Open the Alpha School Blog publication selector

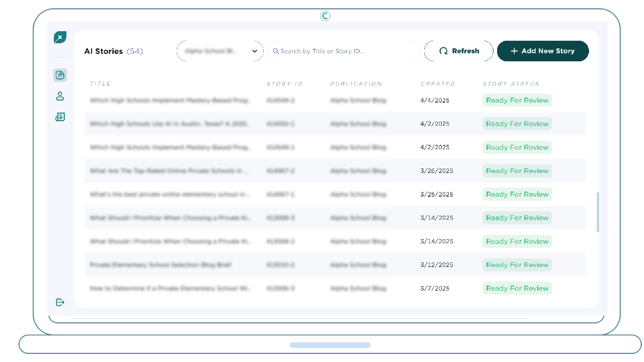click(x=211, y=51)
